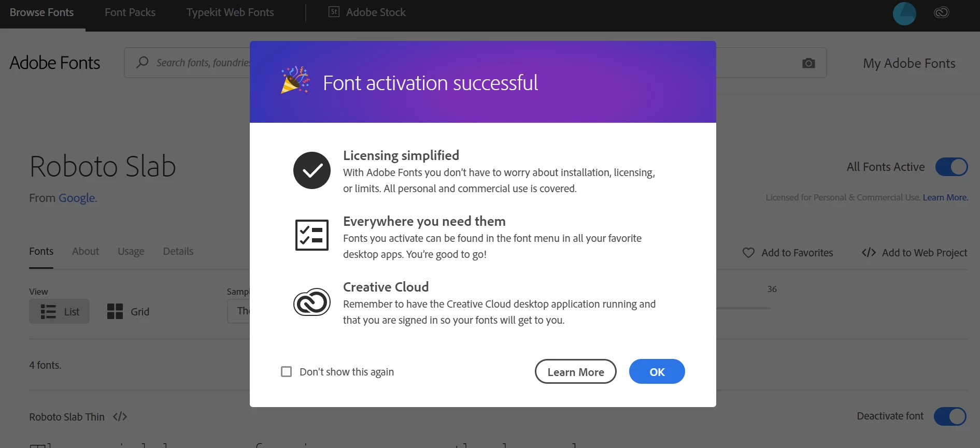
Task: Switch to List view
Action: (x=59, y=311)
